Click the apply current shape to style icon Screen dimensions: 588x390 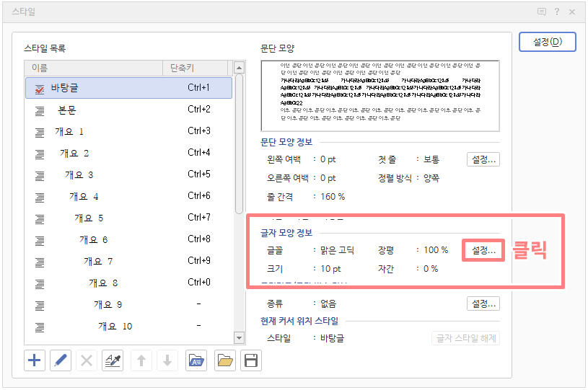tap(113, 360)
